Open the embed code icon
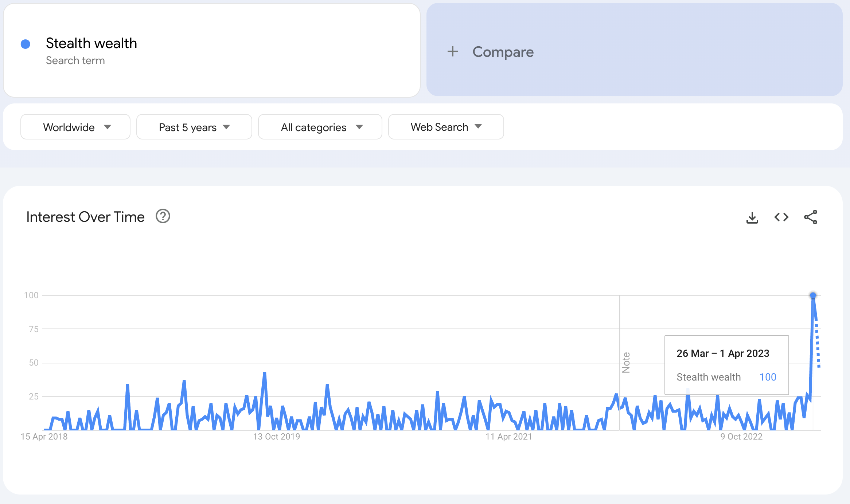This screenshot has height=504, width=850. (781, 217)
